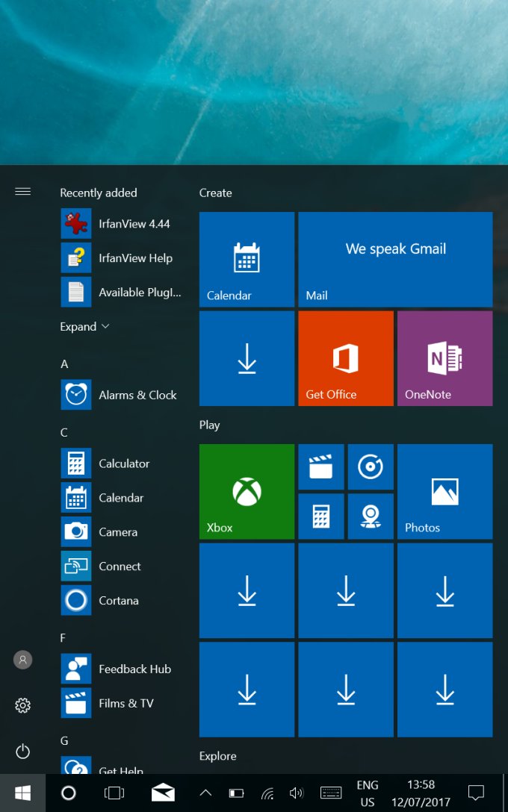This screenshot has width=508, height=812.
Task: Open the Connect app
Action: (x=122, y=566)
